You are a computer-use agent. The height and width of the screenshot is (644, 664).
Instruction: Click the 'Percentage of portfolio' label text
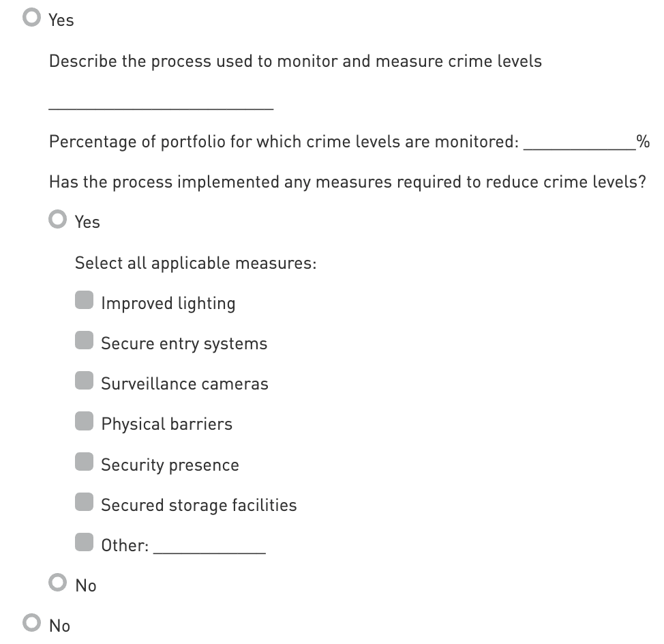pos(284,142)
